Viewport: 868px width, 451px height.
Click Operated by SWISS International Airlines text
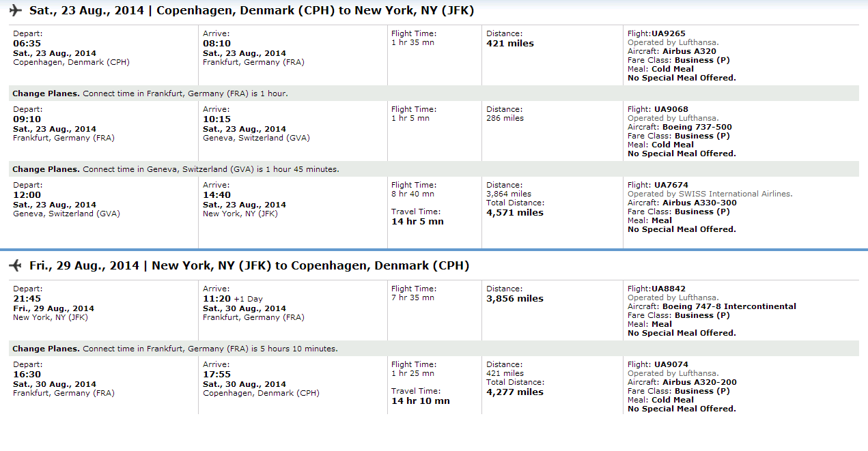(x=710, y=194)
